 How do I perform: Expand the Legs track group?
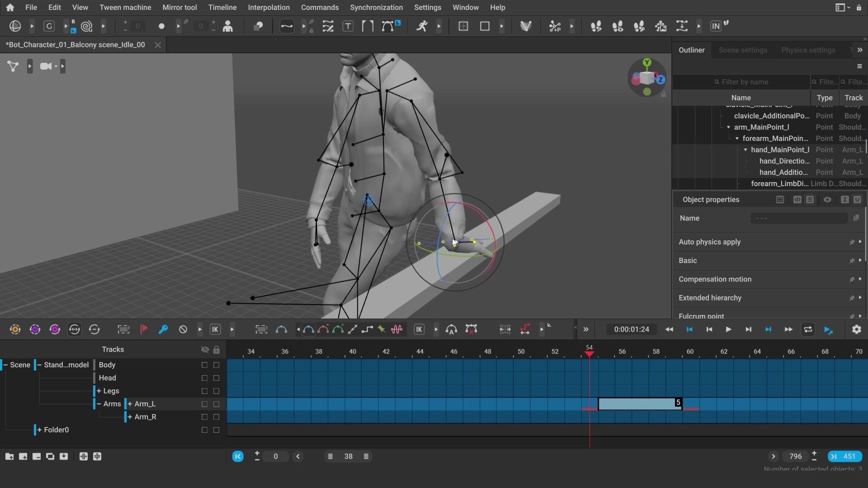pos(99,391)
